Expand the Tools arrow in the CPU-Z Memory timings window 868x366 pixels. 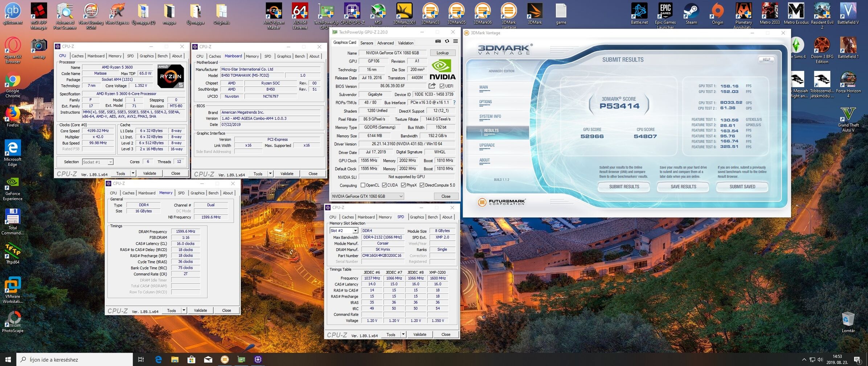[184, 310]
